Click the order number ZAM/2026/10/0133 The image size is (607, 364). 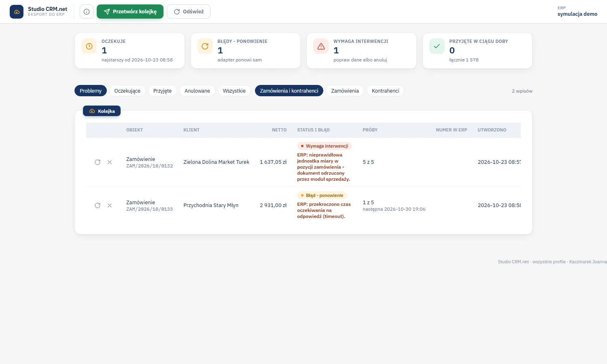[x=149, y=210]
